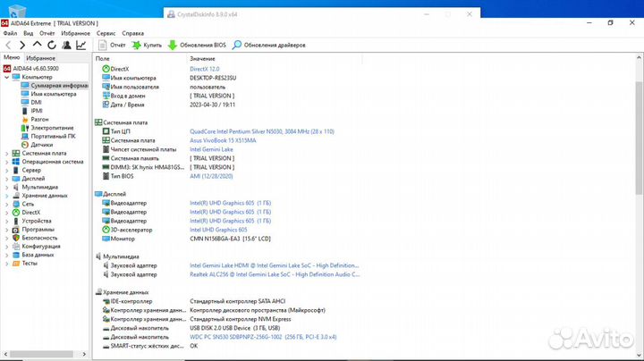Expand the Операционная система node
Image resolution: width=644 pixels, height=361 pixels.
[6, 162]
